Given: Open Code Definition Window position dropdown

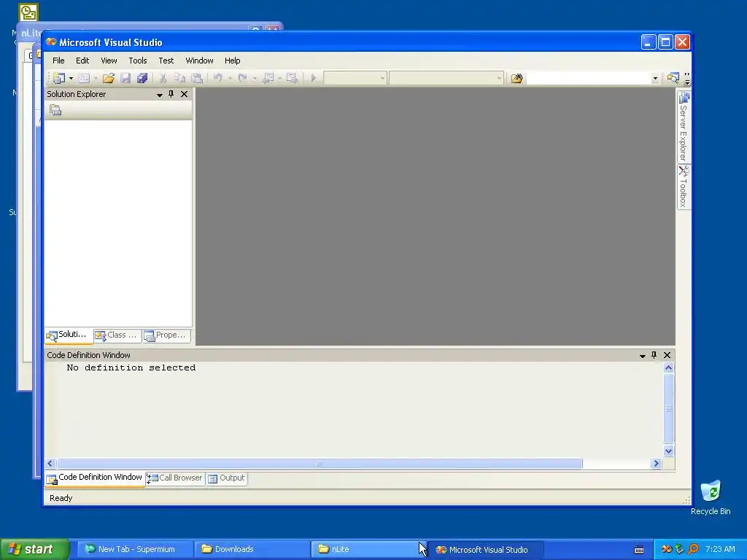Looking at the screenshot, I should tap(642, 356).
